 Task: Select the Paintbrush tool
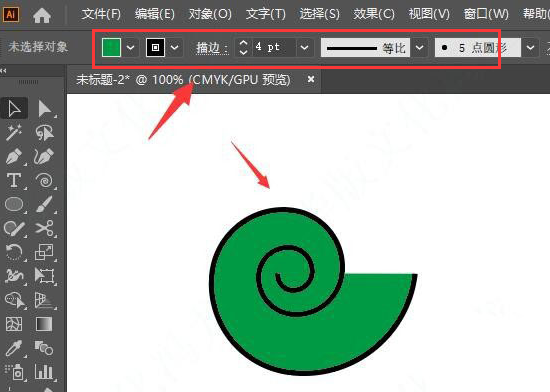(x=45, y=204)
